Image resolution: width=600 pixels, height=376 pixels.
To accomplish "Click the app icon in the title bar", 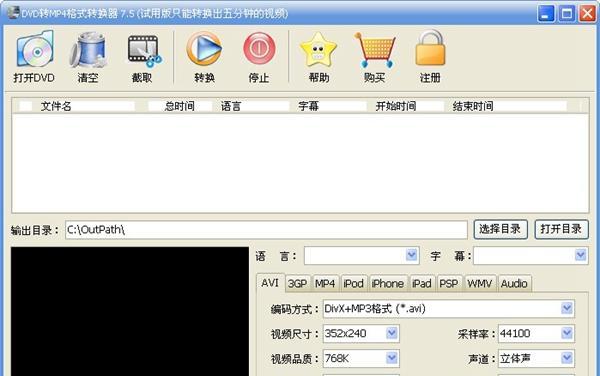I will pos(13,13).
